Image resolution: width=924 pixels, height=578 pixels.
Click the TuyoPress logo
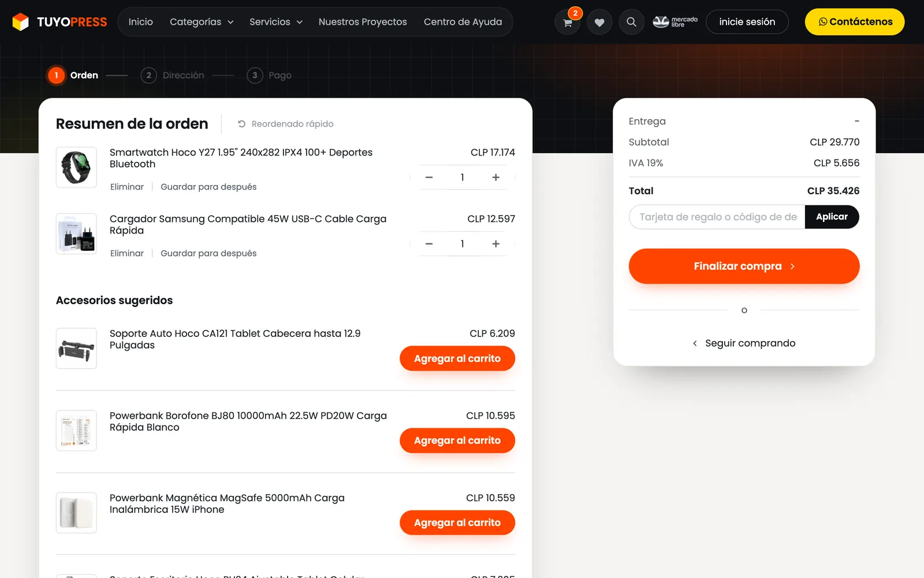(59, 22)
